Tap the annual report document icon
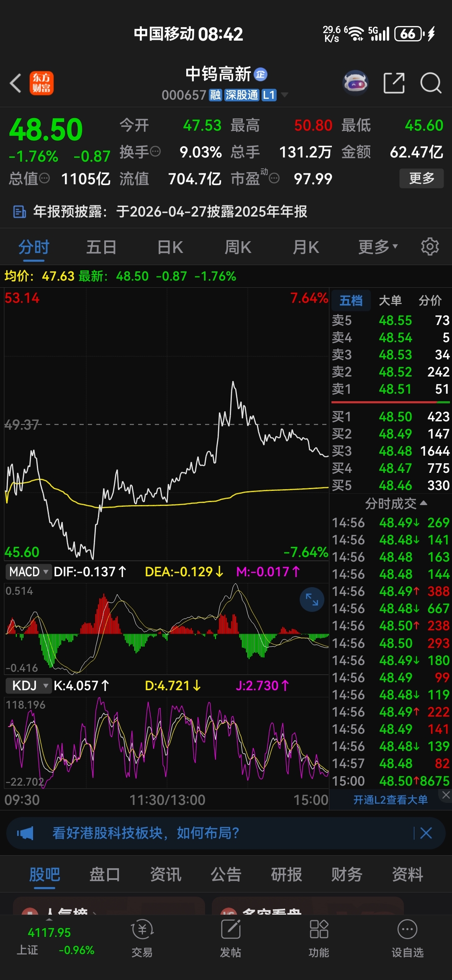This screenshot has width=452, height=980. 19,212
